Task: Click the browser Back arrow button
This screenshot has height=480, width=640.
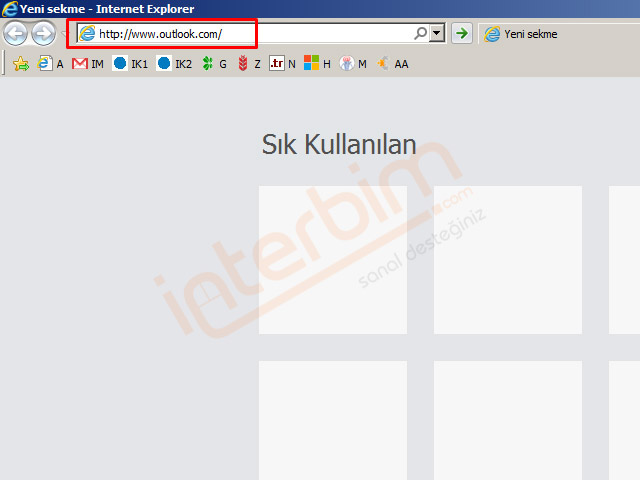Action: coord(15,34)
